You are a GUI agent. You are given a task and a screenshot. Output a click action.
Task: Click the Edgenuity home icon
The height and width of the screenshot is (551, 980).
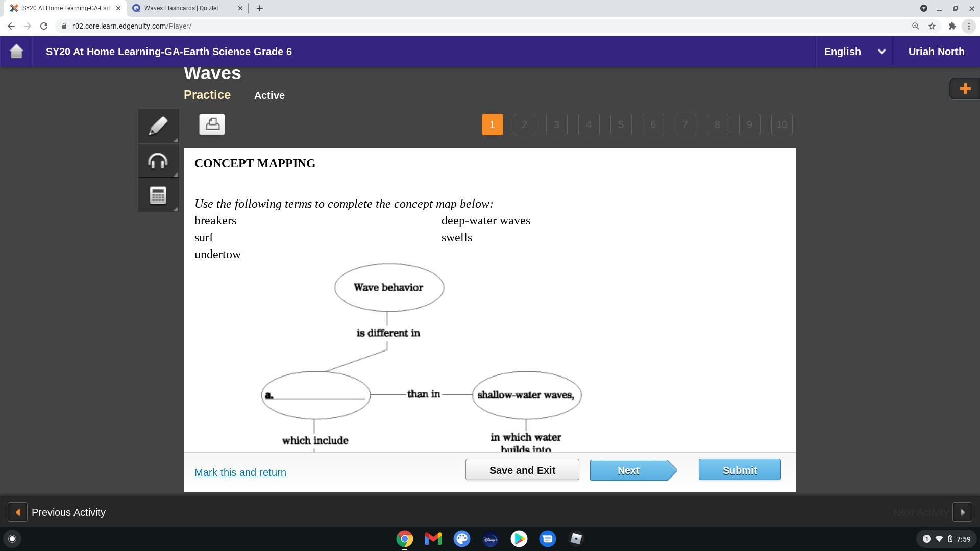point(16,52)
